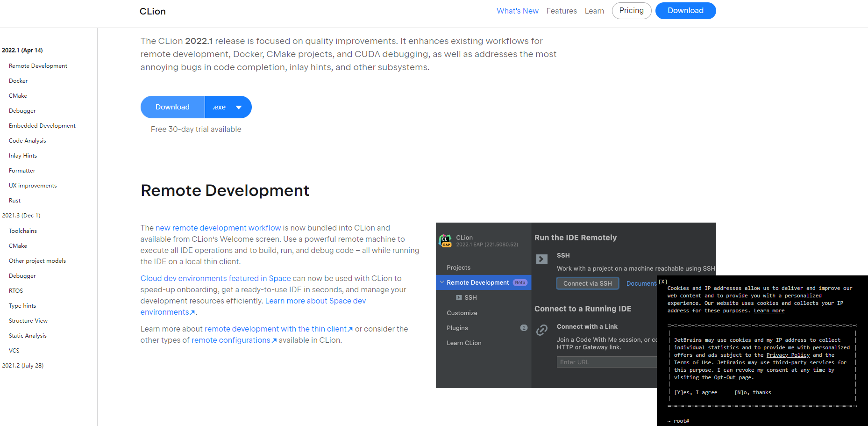The height and width of the screenshot is (426, 868).
Task: Go to Type hints in sidebar
Action: tap(22, 306)
